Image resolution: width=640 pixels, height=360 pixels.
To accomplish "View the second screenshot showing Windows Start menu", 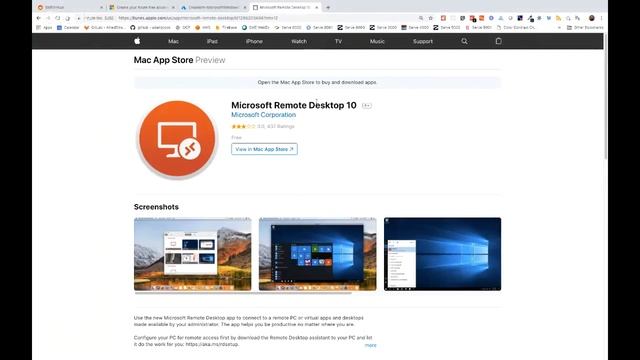I will click(x=318, y=254).
